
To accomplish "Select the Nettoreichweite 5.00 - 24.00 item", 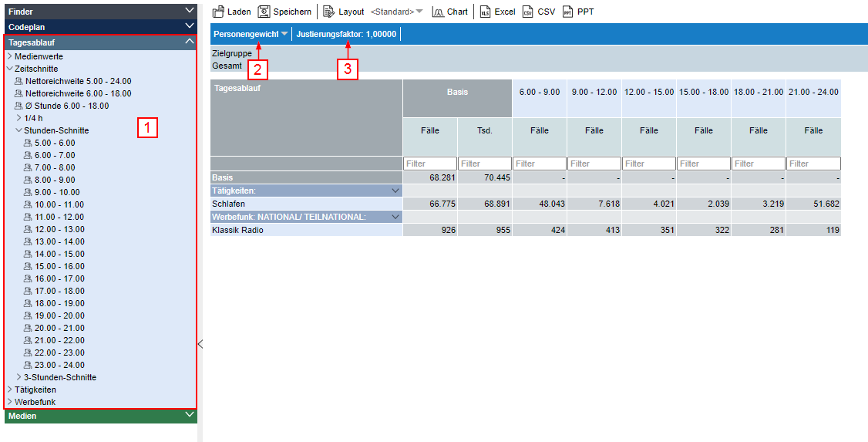I will [78, 81].
